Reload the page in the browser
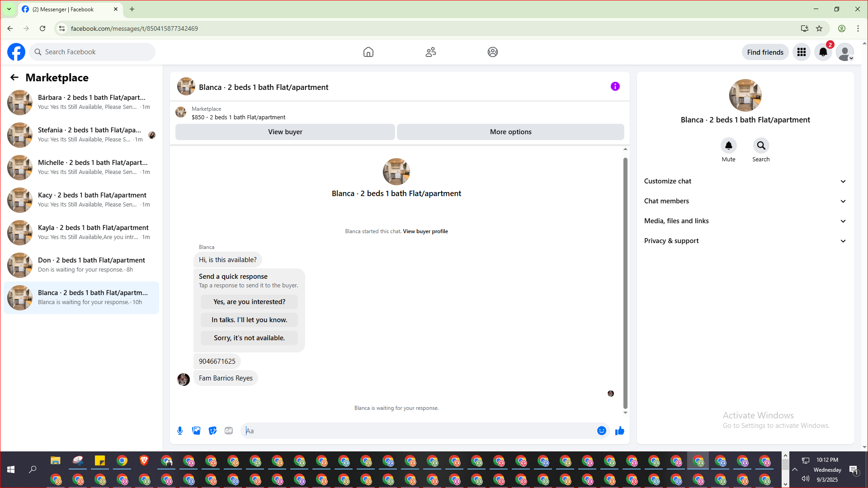The width and height of the screenshot is (868, 488). coord(42,28)
